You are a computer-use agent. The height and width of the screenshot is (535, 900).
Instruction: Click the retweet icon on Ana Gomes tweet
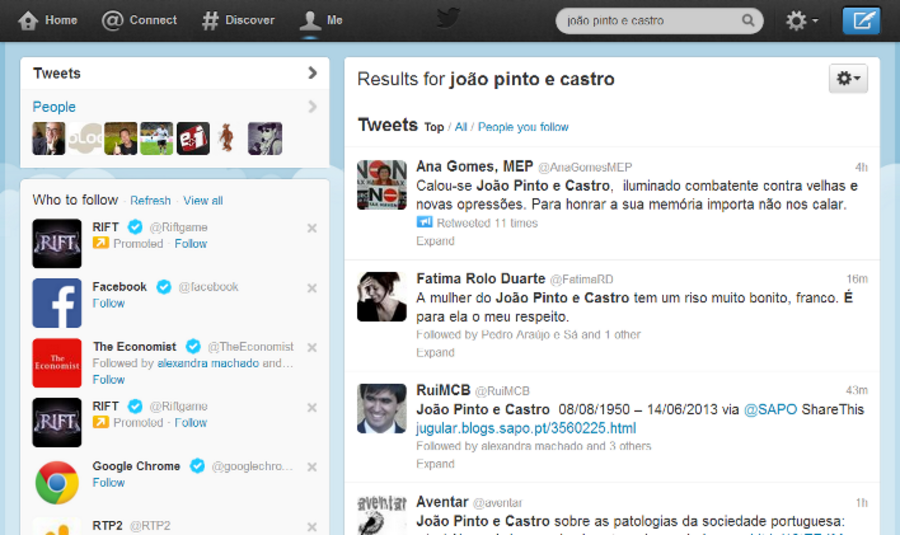(x=424, y=222)
